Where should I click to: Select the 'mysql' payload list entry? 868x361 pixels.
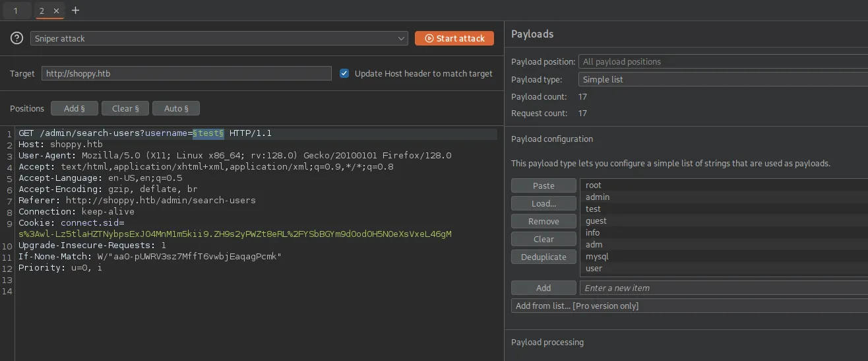[x=597, y=256]
